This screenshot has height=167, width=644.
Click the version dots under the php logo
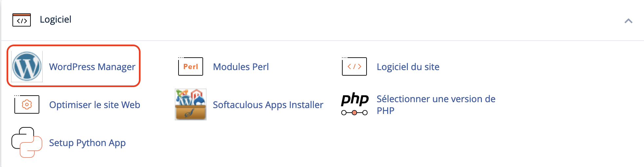[354, 113]
